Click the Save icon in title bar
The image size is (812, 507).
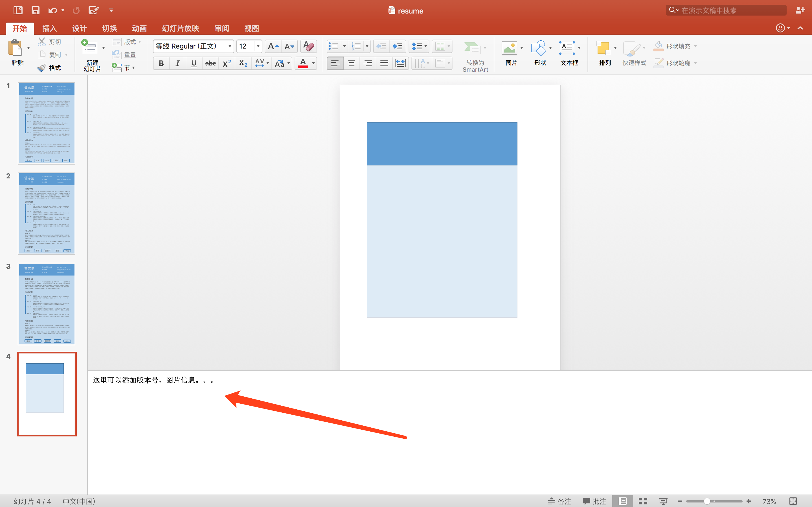tap(35, 10)
